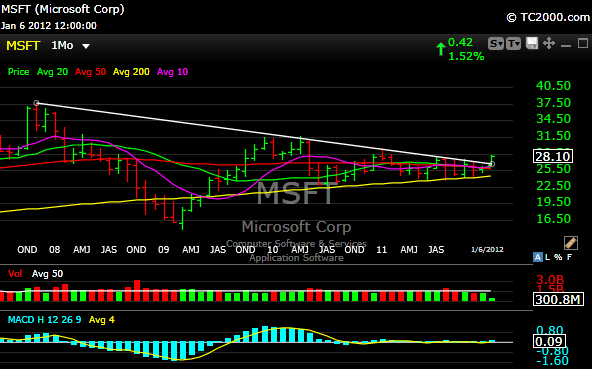
Task: Click the yellow Avg 200 legend label
Action: click(131, 72)
